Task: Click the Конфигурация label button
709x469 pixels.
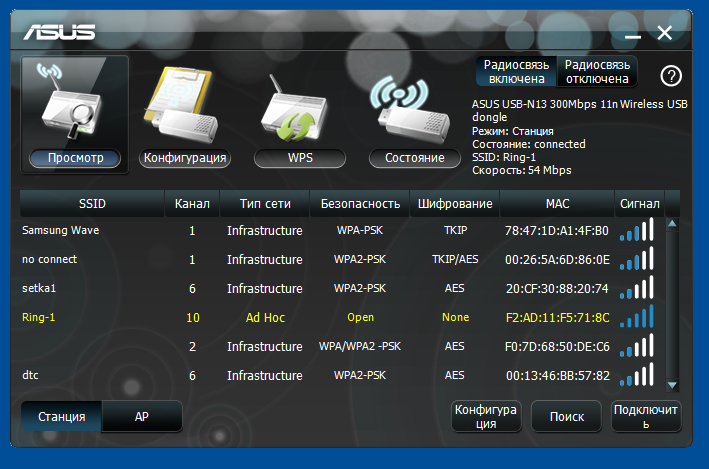Action: coord(185,158)
